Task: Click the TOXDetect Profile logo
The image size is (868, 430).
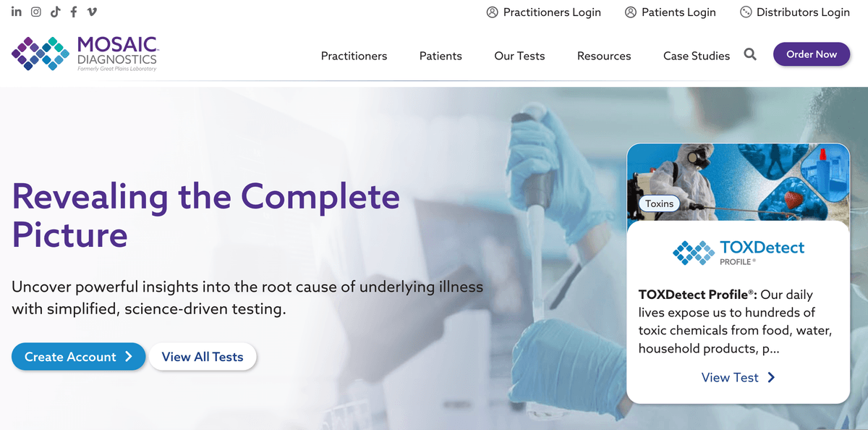Action: tap(738, 252)
